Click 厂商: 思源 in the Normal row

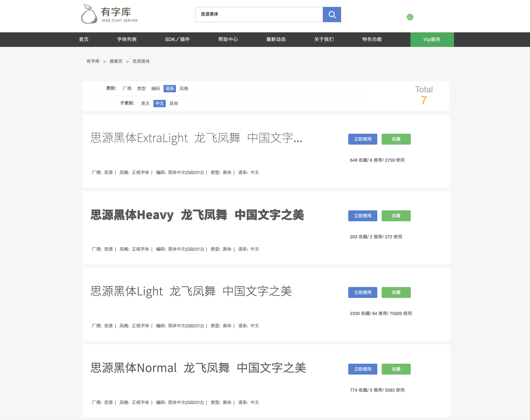102,403
